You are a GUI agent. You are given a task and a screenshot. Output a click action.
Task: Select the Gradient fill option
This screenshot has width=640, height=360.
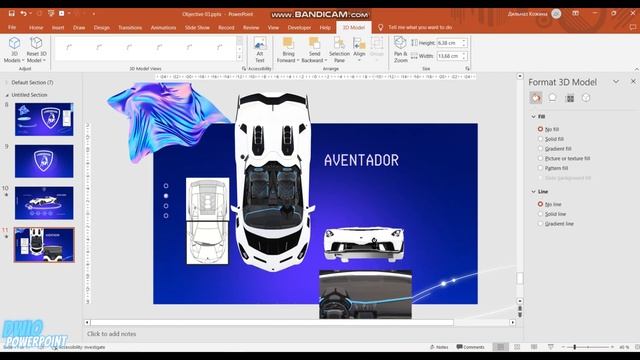(x=540, y=149)
